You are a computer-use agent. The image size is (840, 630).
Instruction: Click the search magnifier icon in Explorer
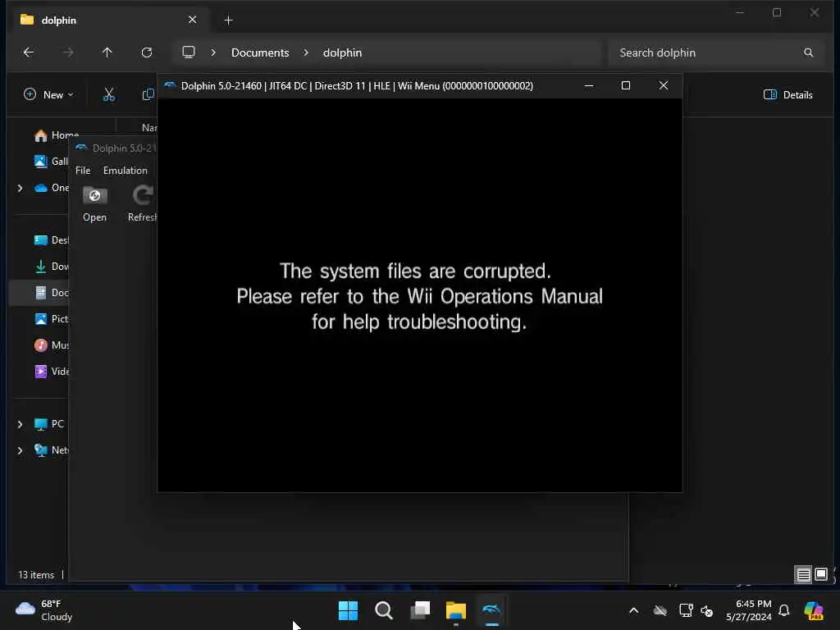pyautogui.click(x=808, y=52)
